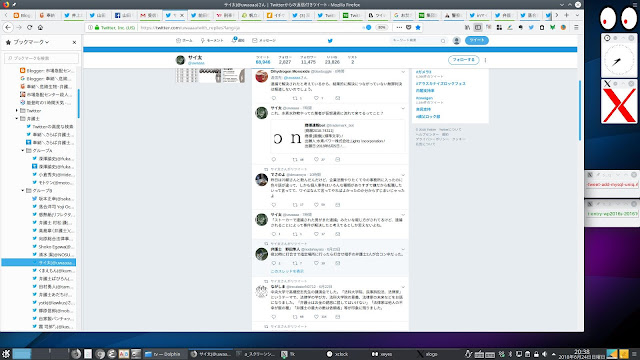Open the Firefox hamburger menu
Viewport: 640px width, 360px height.
coord(576,27)
